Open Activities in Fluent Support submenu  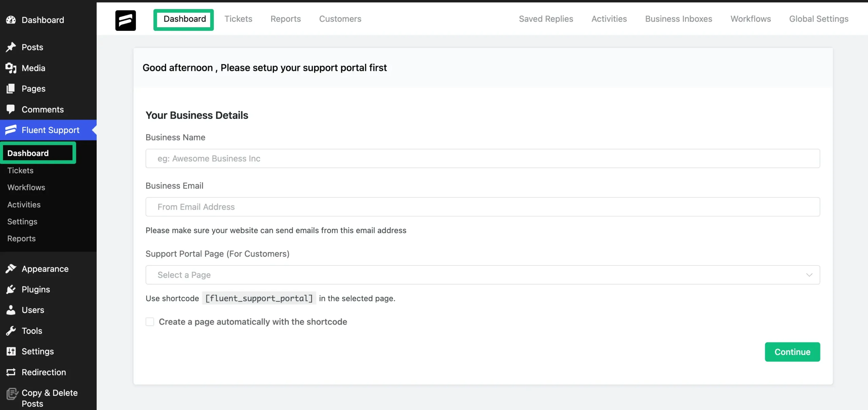[24, 205]
